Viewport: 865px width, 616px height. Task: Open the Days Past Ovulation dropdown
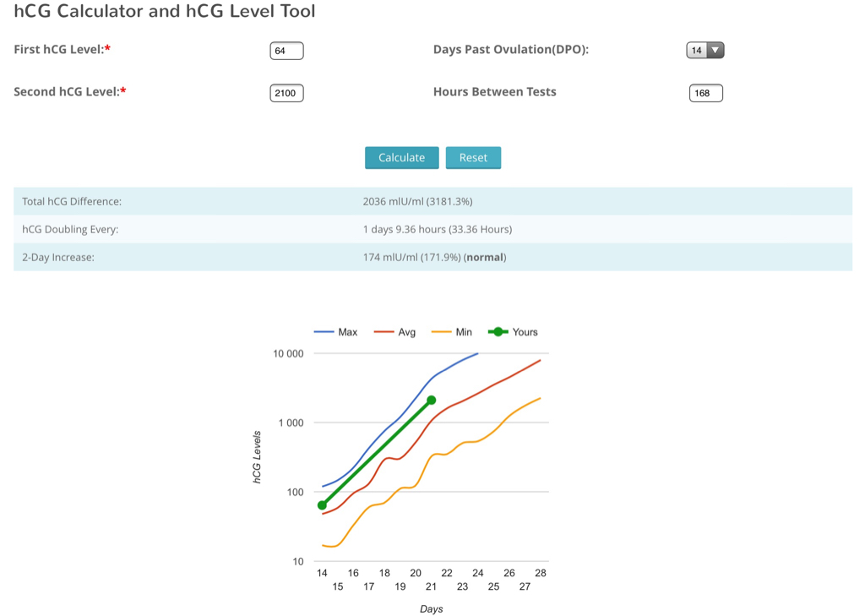(705, 51)
